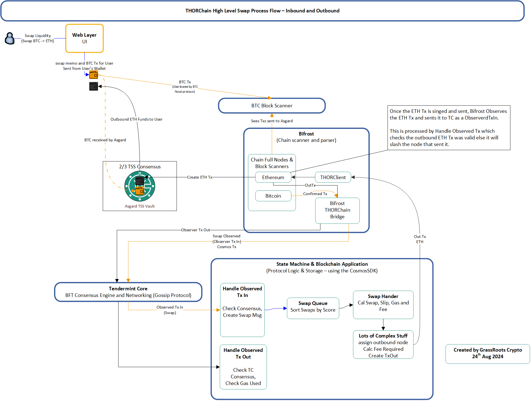Click the Swap Liquidity label

coord(38,38)
